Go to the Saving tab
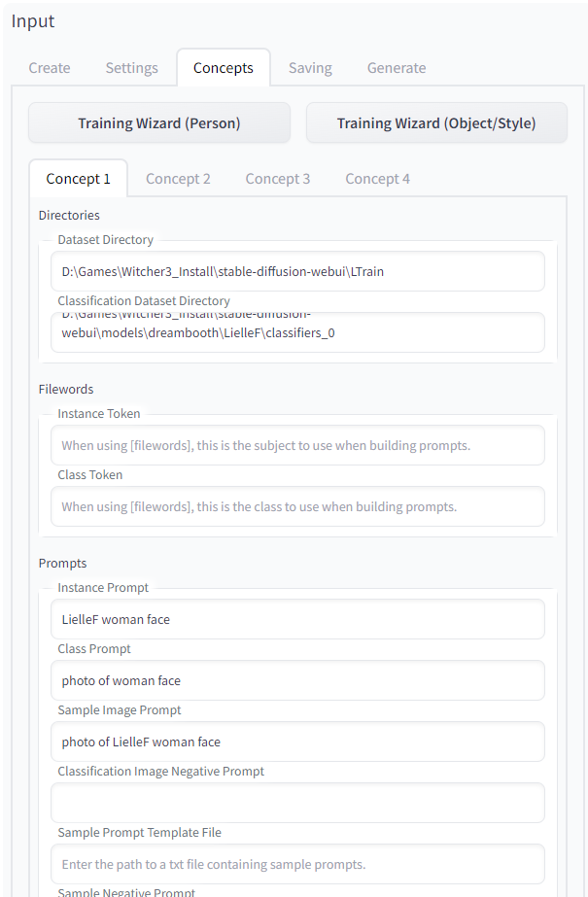 click(x=310, y=68)
